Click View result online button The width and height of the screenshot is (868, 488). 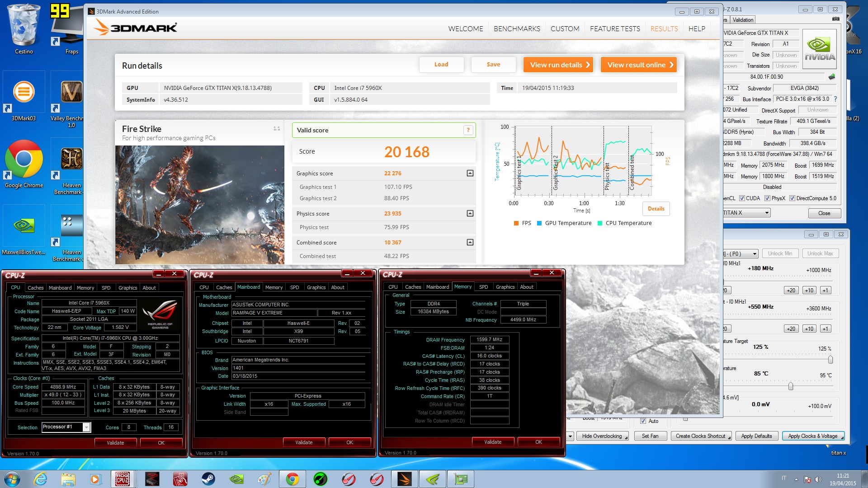coord(639,65)
